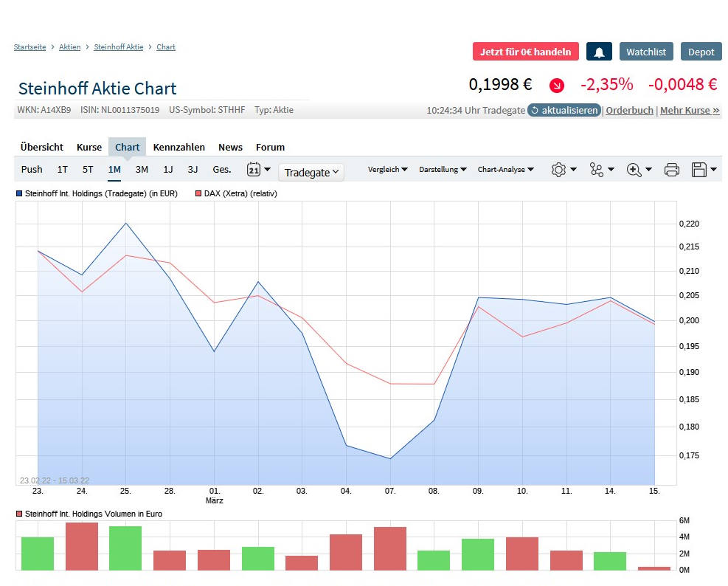Select the Ges. timeframe

pos(222,169)
